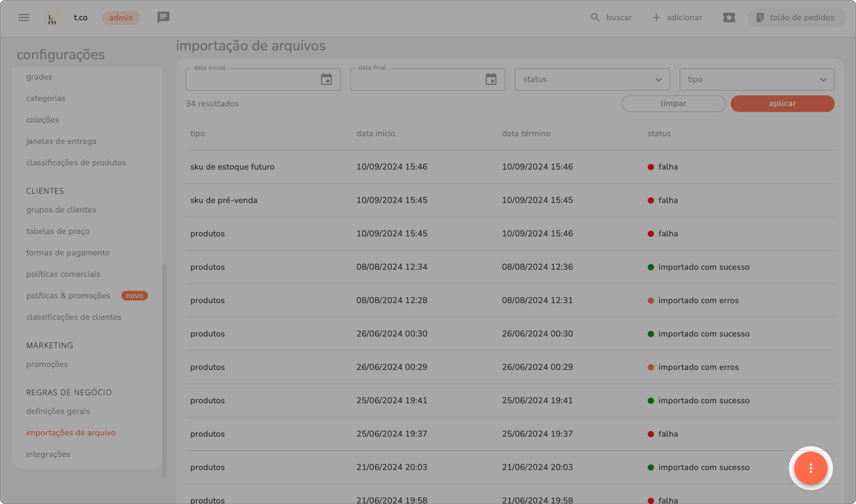Expand the tipo filter dropdown
The image size is (856, 504).
coord(757,79)
